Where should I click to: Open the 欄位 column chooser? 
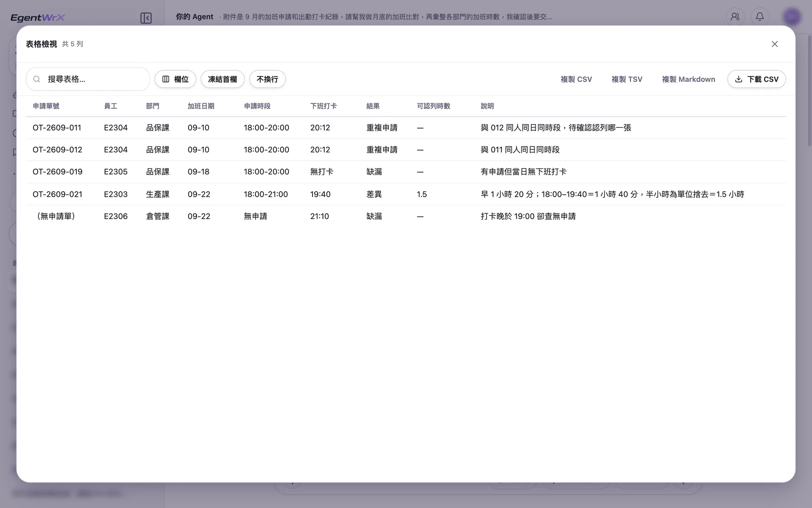click(x=175, y=79)
